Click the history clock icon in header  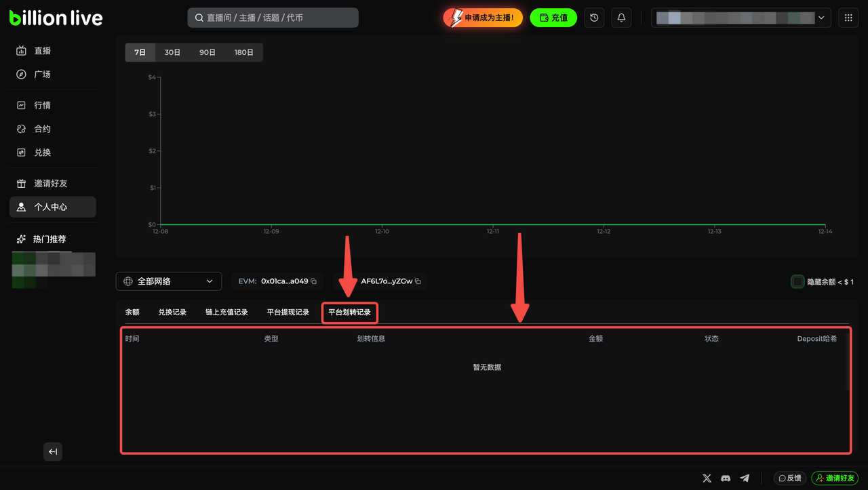pos(594,18)
